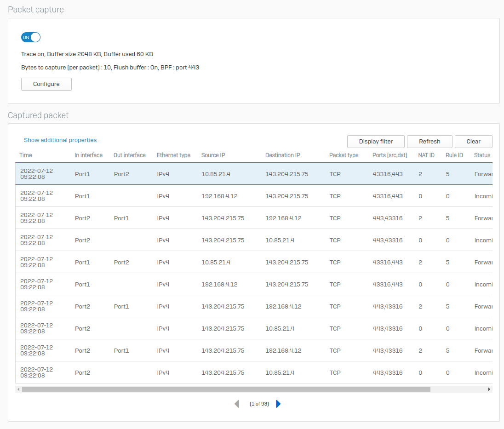The image size is (504, 429).
Task: Click the right scroll arrow of the table
Action: tap(489, 389)
